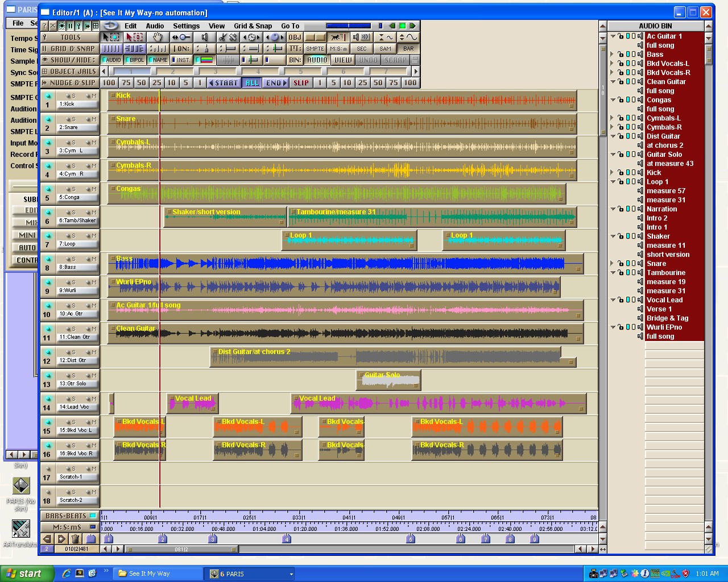
Task: Collapse Narration in Audio Bin
Action: [x=613, y=209]
